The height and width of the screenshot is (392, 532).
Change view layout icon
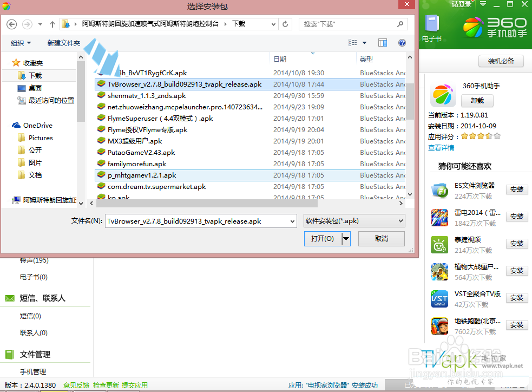(352, 43)
